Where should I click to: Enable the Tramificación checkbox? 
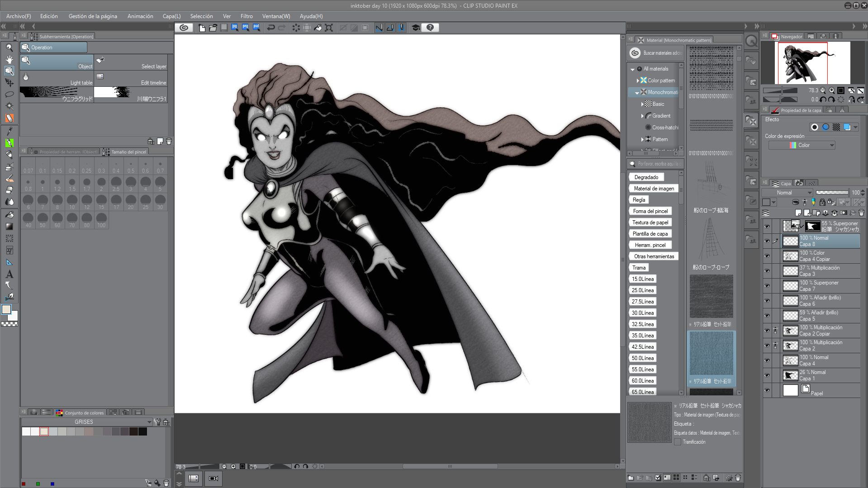coord(678,442)
